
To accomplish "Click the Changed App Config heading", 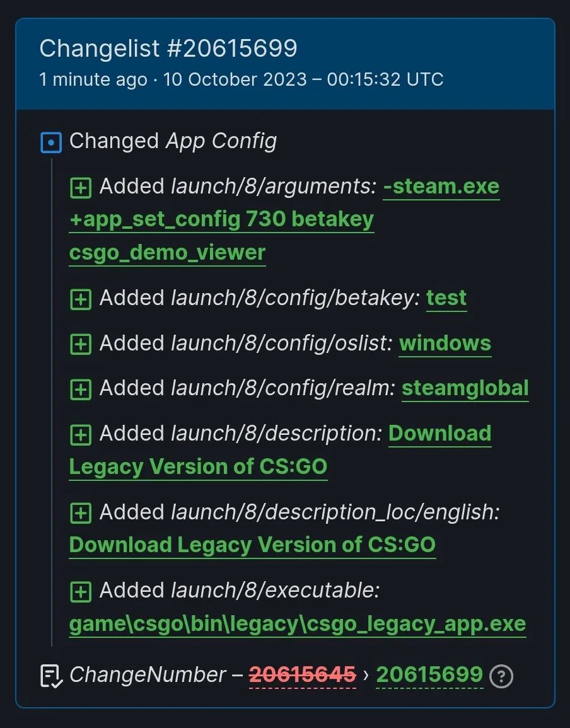I will (173, 141).
